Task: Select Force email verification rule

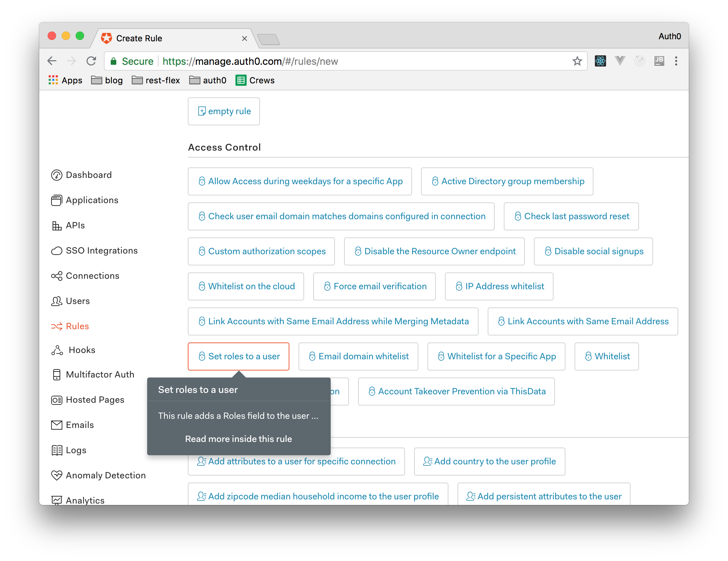Action: click(374, 286)
